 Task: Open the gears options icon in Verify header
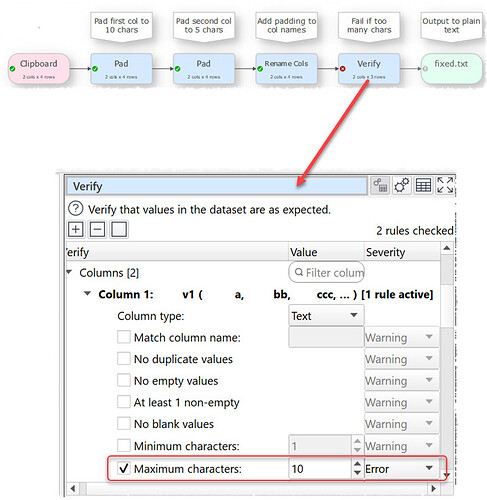coord(402,185)
